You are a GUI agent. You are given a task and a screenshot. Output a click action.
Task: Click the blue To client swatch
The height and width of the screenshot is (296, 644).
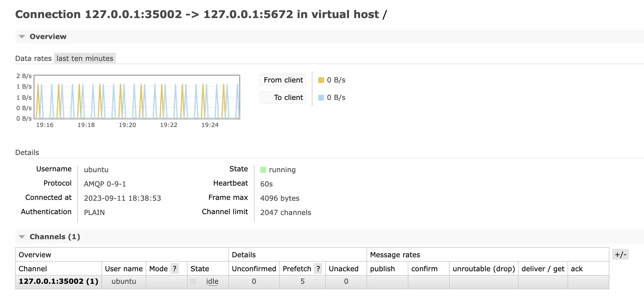coord(321,98)
